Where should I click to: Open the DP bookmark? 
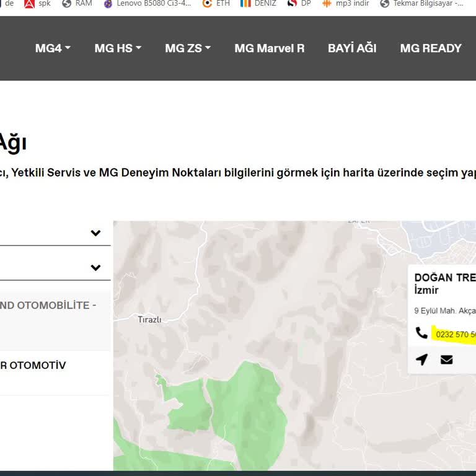point(299,4)
